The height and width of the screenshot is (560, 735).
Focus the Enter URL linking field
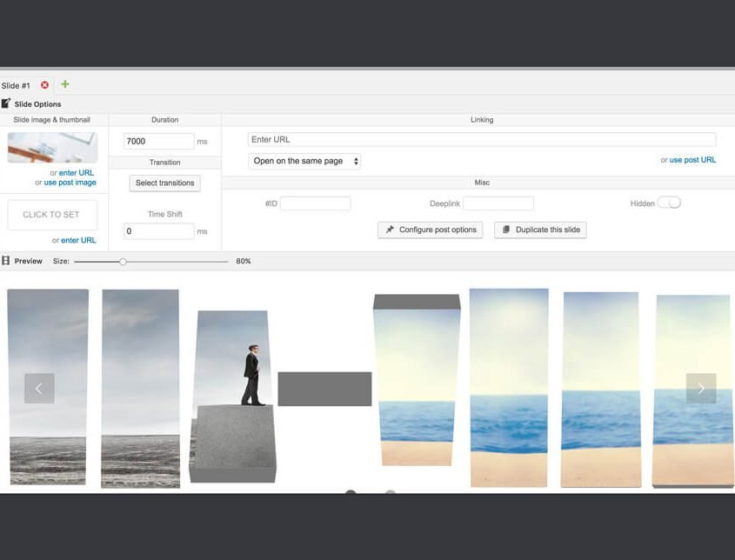click(x=482, y=139)
